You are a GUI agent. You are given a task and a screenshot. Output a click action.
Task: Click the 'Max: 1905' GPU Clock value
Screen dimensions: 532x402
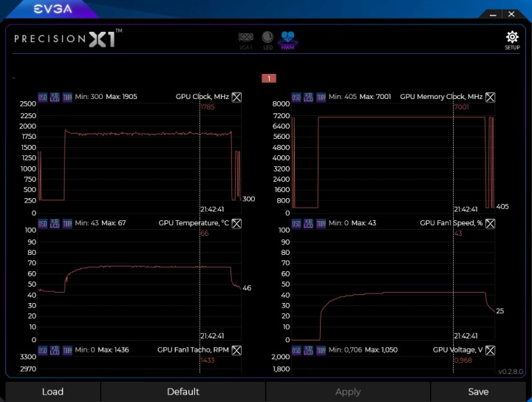pyautogui.click(x=121, y=97)
